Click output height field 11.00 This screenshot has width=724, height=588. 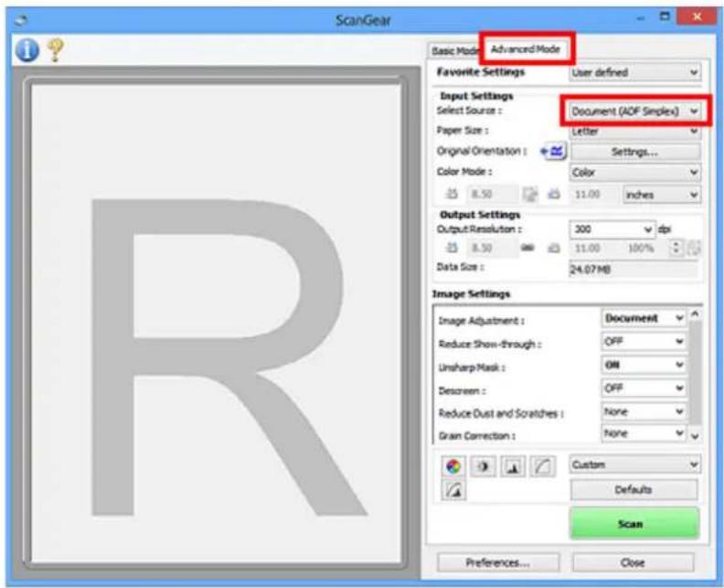tap(595, 249)
